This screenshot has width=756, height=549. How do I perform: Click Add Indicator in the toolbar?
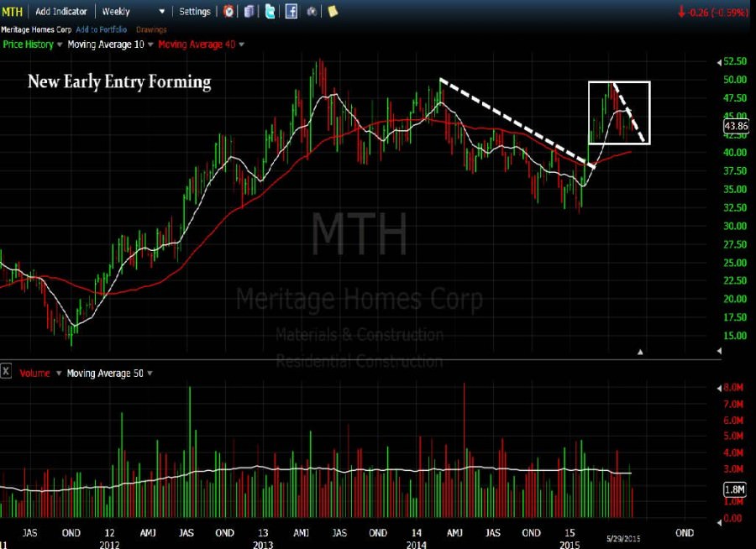(61, 11)
